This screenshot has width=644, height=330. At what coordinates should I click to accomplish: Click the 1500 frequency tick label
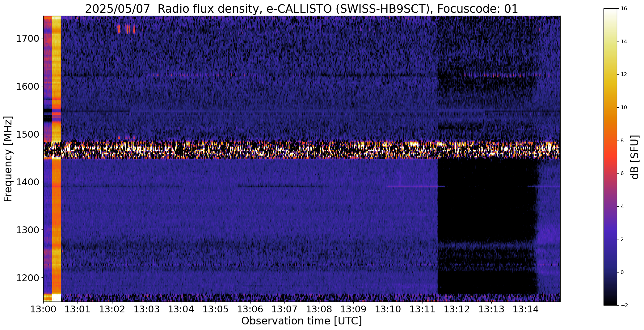click(x=27, y=134)
